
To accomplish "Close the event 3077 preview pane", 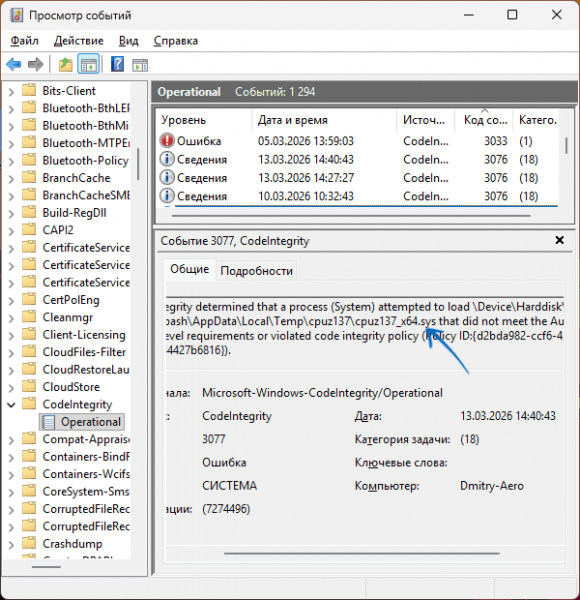I will 559,240.
